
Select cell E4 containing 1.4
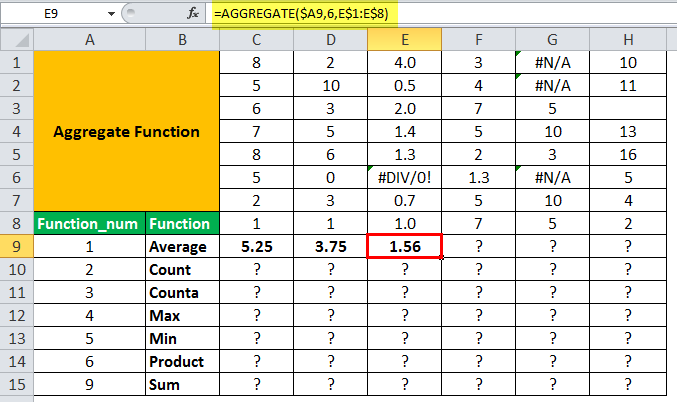coord(405,131)
